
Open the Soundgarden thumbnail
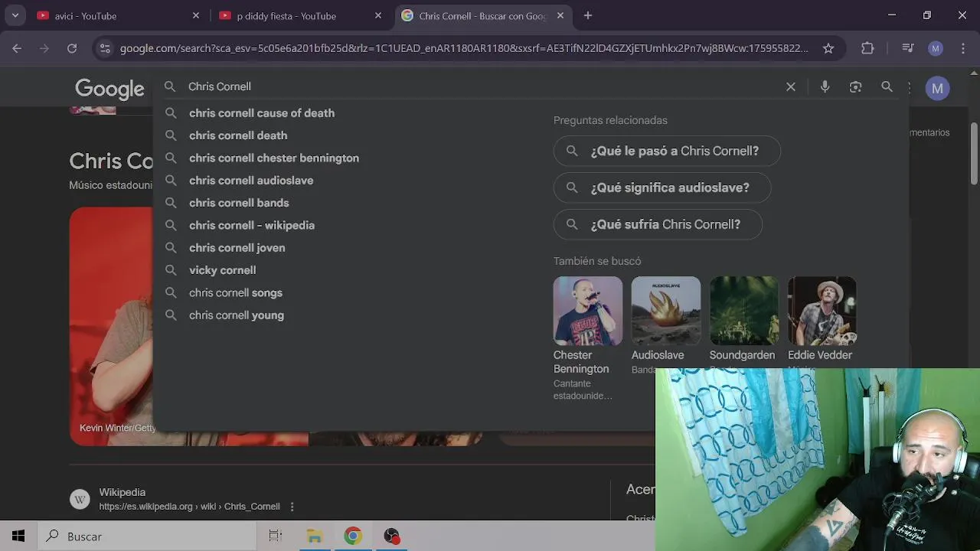click(x=744, y=311)
